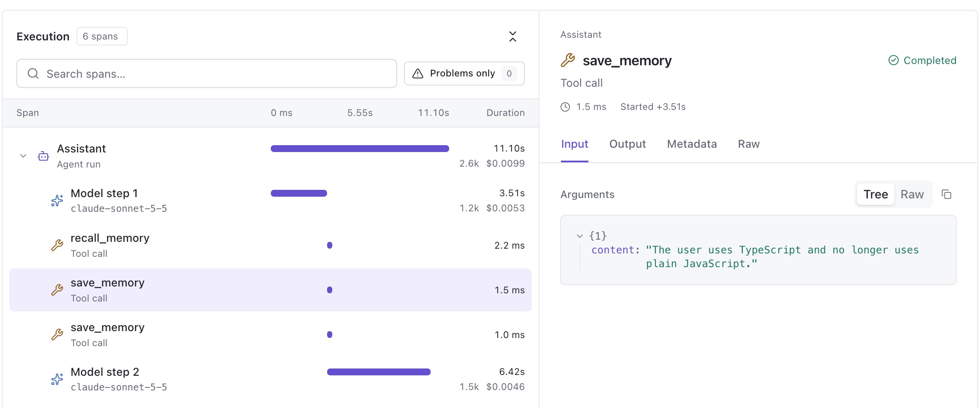Click the Model step 1 timeline bar
980x408 pixels.
tap(299, 193)
